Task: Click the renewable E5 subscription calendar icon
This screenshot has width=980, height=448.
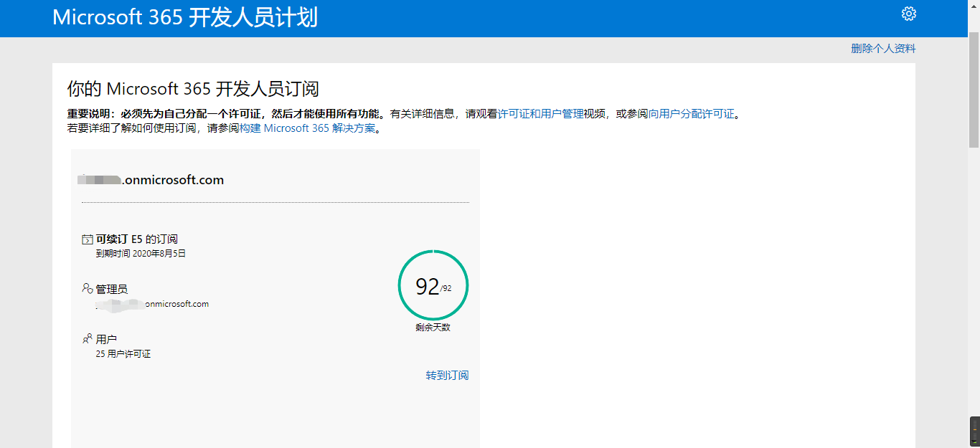Action: 87,239
